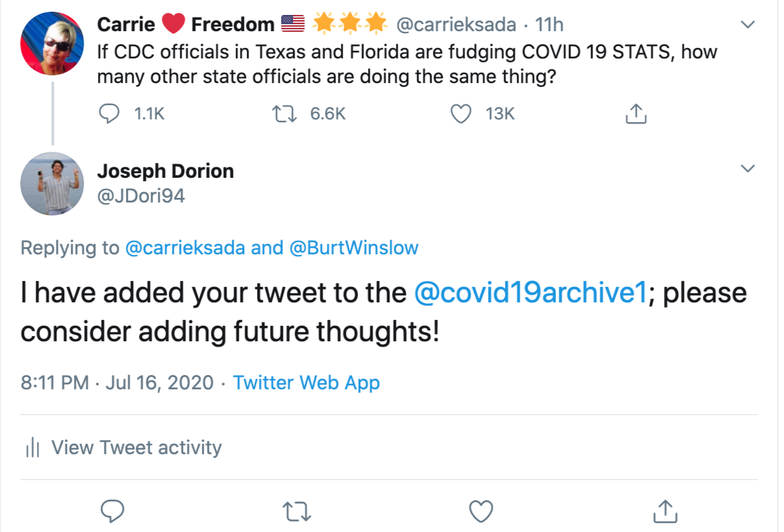Open Carrie Freedom's profile picture
Viewport: 784px width, 532px height.
coord(52,43)
